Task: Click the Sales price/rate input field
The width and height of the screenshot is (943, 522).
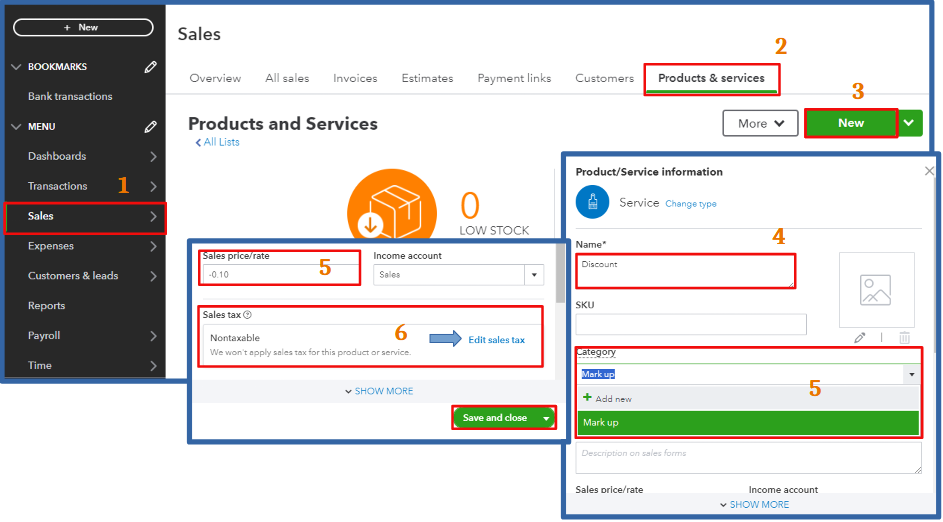Action: [x=281, y=274]
